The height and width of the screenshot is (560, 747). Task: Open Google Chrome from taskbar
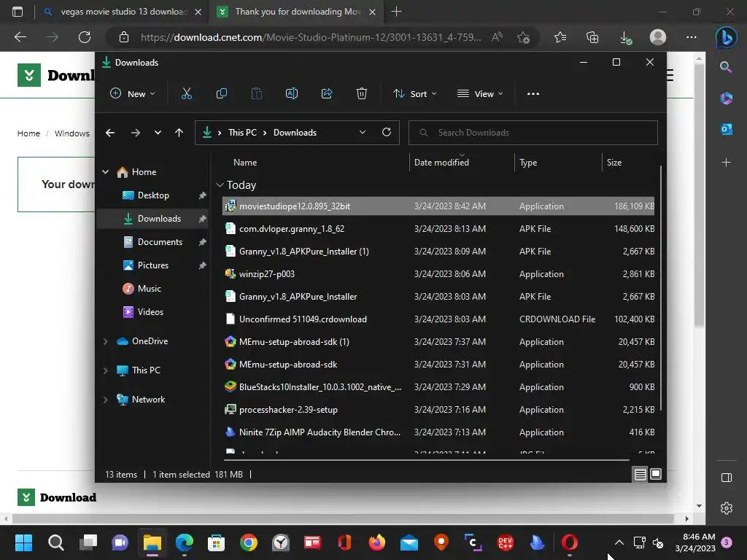tap(249, 542)
